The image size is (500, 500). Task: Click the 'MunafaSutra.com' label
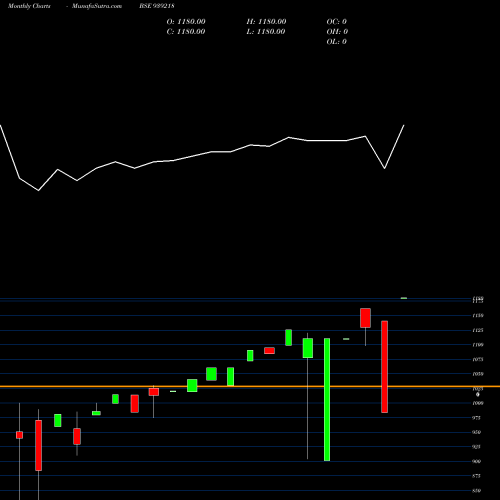pos(97,6)
